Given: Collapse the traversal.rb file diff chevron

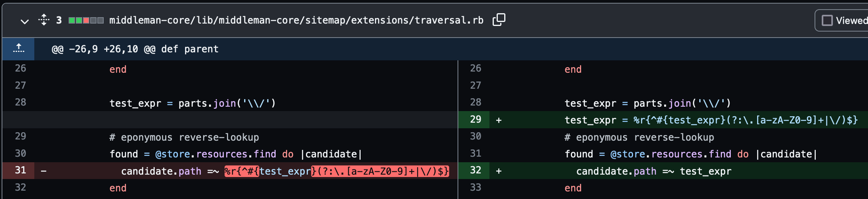Looking at the screenshot, I should point(25,21).
